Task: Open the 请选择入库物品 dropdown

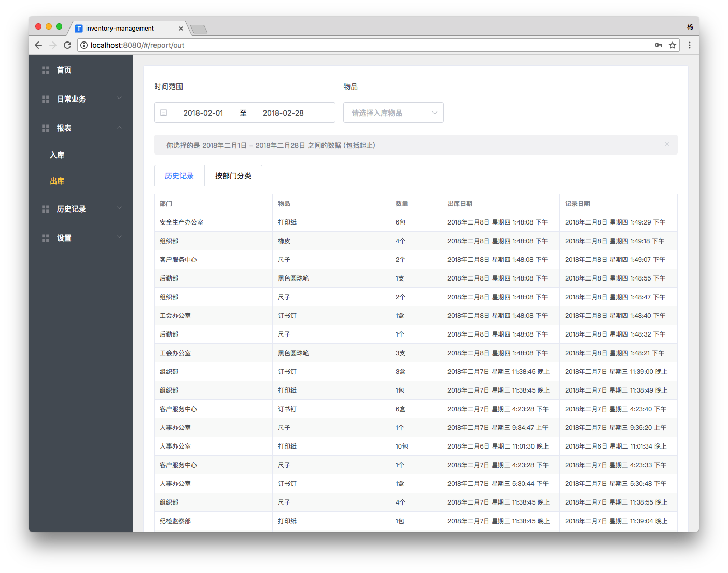Action: [394, 113]
